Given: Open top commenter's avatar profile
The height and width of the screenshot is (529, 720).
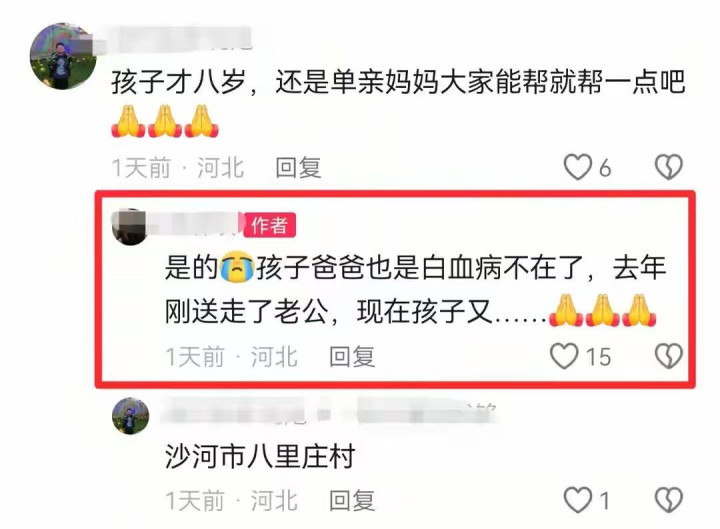Looking at the screenshot, I should (63, 56).
